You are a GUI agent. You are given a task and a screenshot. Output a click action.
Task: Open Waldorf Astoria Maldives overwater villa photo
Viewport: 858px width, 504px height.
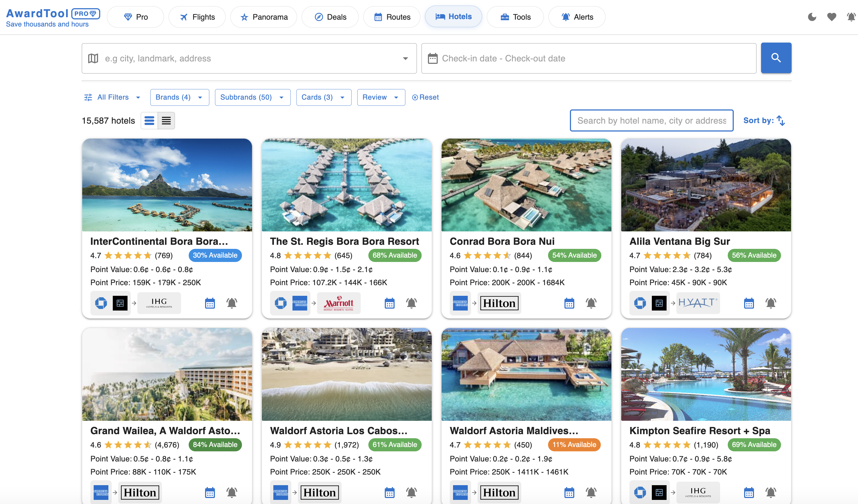pos(526,374)
